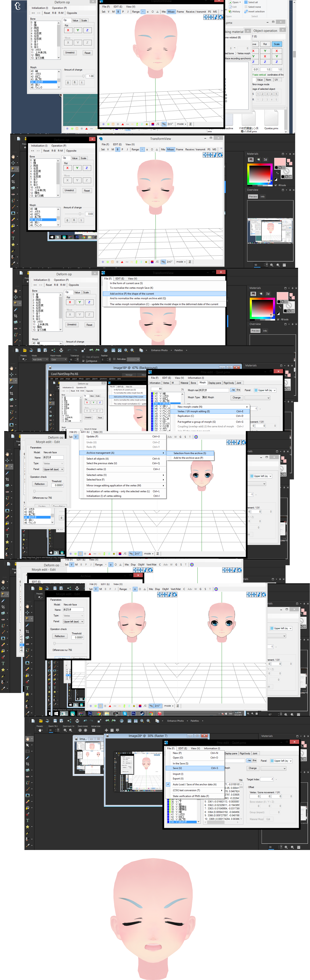Viewport: 310px width, 980px height.
Task: Click Change button beside Morph Type label
Action: tap(236, 398)
